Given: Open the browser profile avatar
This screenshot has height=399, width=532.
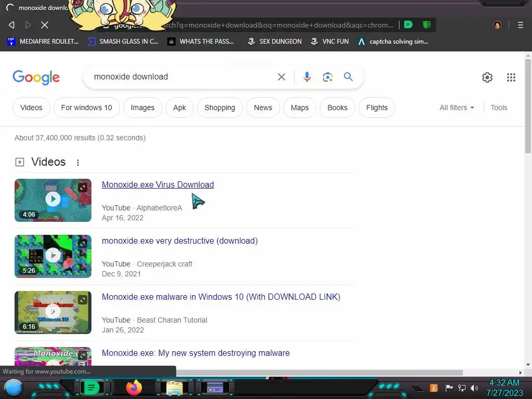Looking at the screenshot, I should click(x=497, y=25).
